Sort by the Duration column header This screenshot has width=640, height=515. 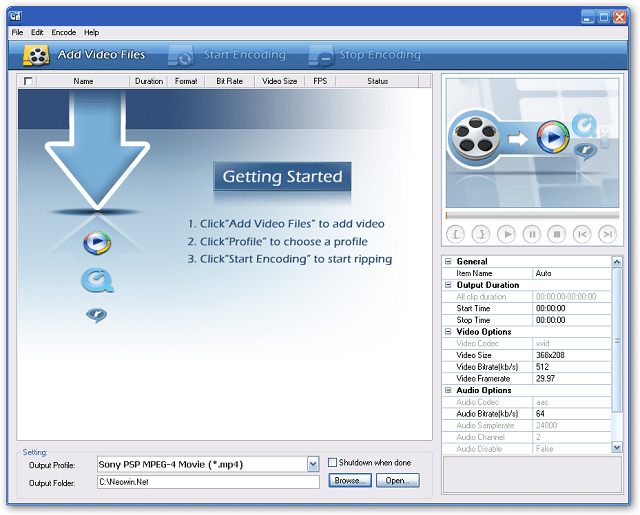[149, 81]
